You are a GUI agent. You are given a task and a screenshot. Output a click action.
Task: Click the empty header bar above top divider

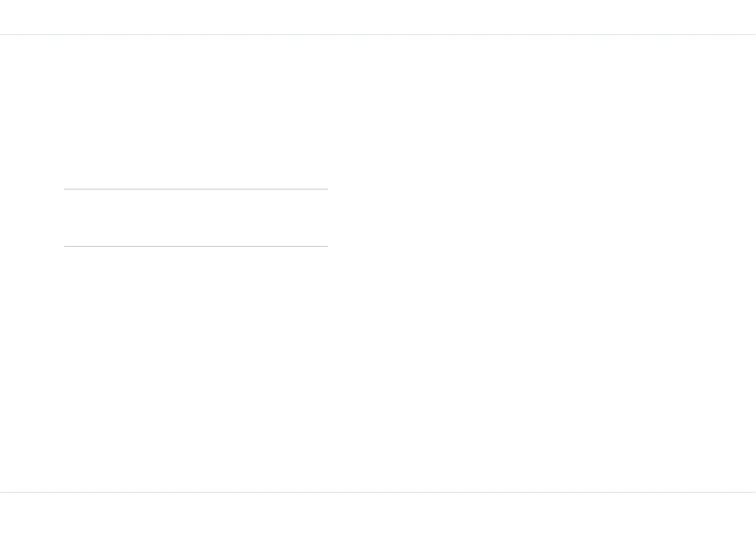pyautogui.click(x=378, y=17)
